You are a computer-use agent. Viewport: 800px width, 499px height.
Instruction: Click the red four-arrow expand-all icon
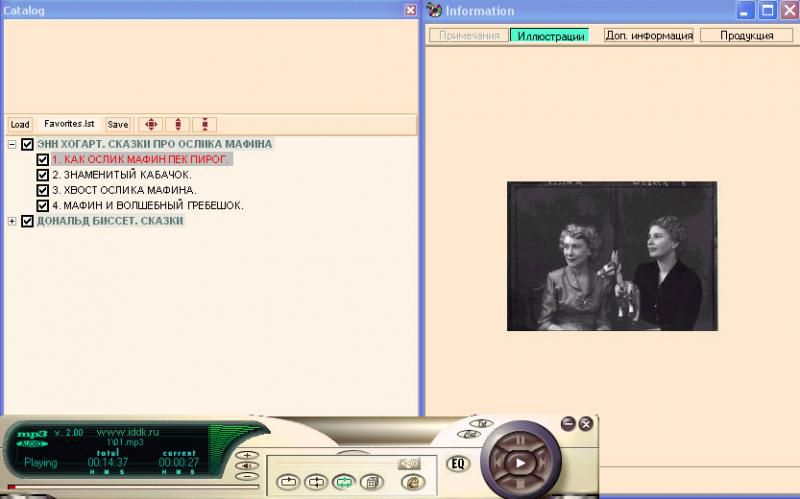(x=151, y=125)
